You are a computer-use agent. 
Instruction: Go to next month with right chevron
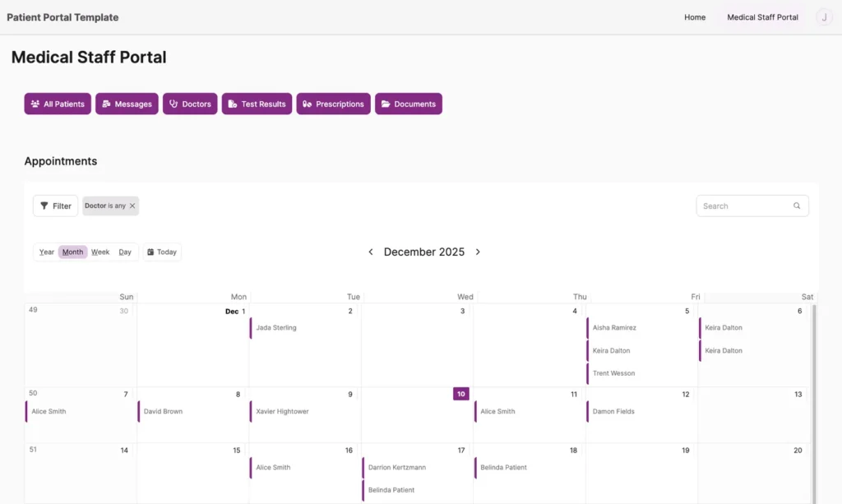[x=478, y=252]
